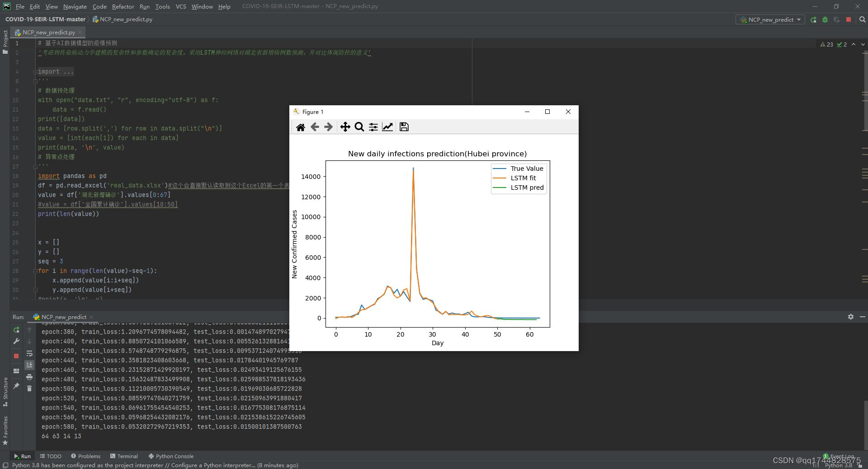Collapse the docstring fold at line 8
868x469 pixels.
point(35,81)
